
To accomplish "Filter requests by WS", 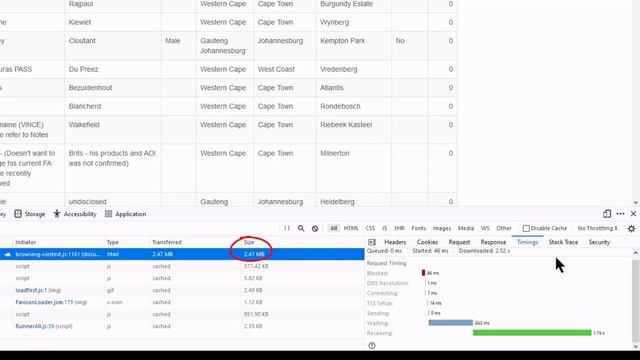I will tap(485, 228).
